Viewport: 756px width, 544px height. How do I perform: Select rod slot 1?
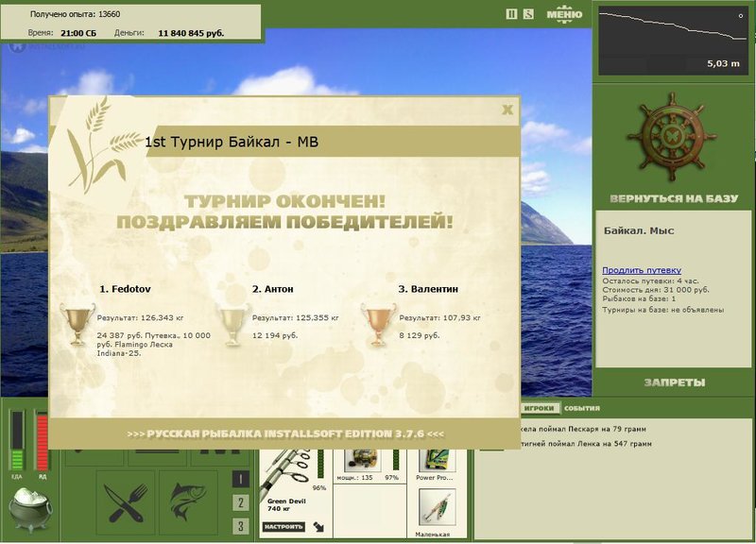point(241,479)
